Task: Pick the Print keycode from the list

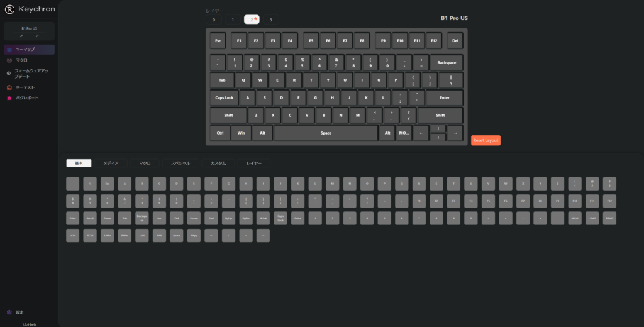Action: click(73, 218)
